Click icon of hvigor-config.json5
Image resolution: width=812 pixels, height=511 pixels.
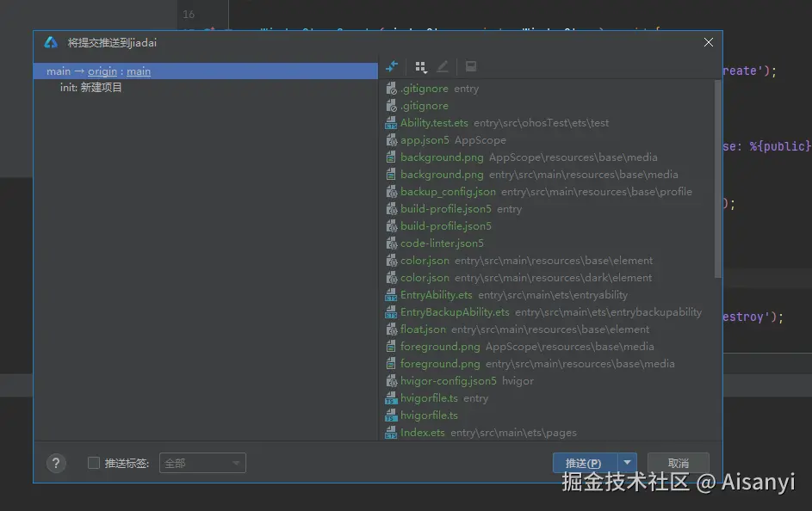392,381
